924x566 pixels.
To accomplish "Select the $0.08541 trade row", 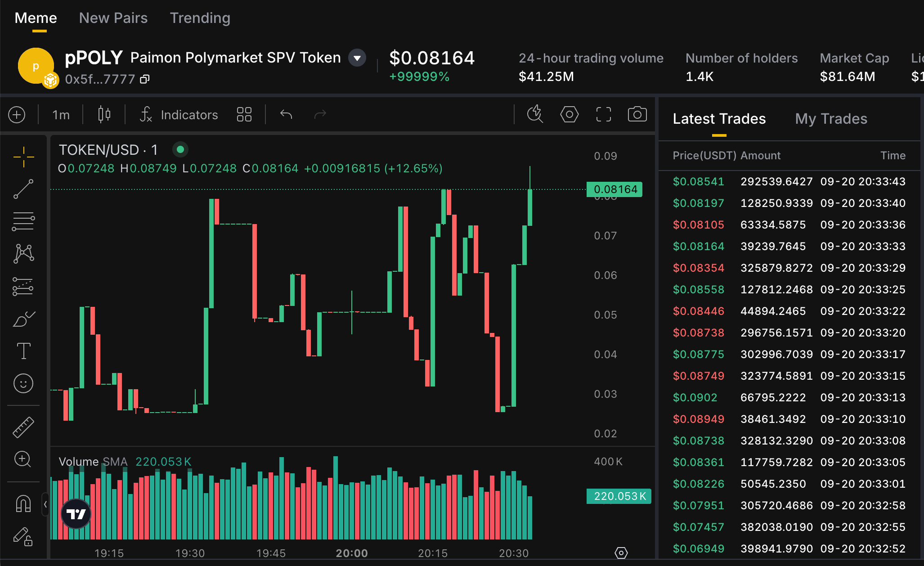I will coord(789,182).
